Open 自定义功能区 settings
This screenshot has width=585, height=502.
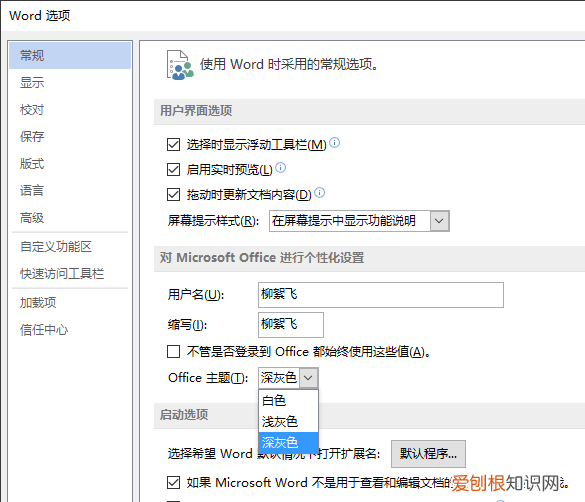coord(56,247)
